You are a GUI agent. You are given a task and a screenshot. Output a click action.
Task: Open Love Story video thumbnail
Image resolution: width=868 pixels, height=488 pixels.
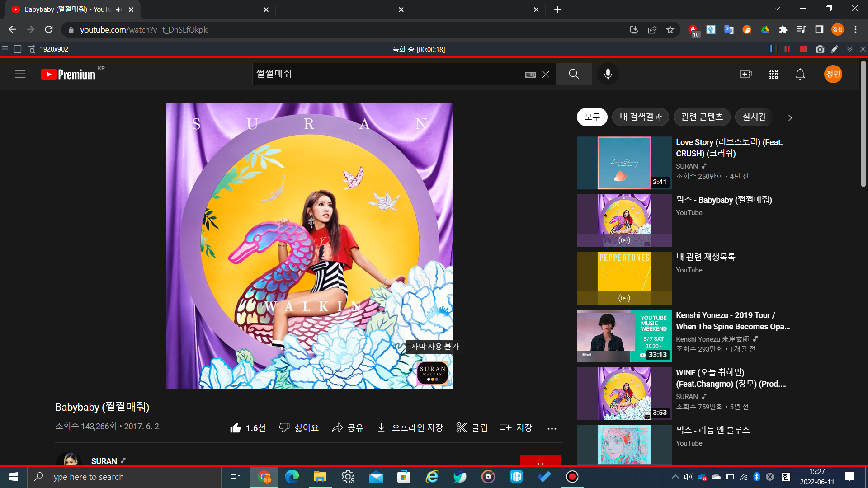(x=624, y=163)
